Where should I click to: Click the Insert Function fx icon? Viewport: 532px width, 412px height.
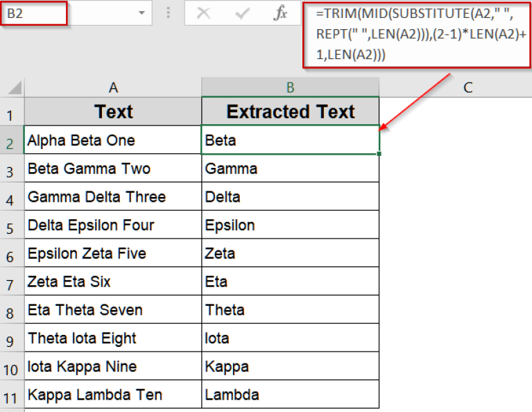[x=280, y=13]
